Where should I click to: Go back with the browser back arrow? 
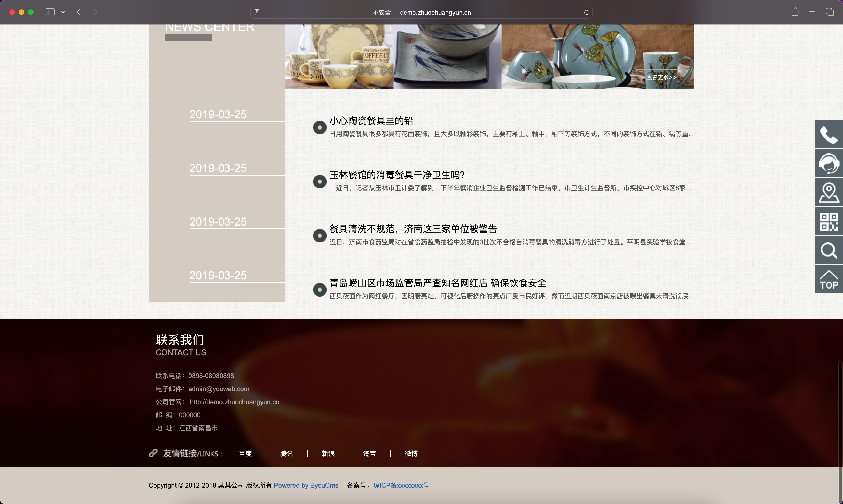79,12
